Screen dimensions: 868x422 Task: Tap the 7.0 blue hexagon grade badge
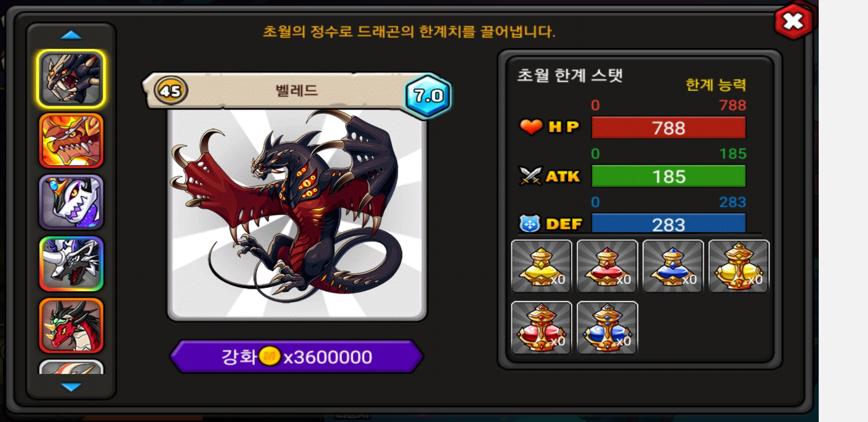(429, 96)
